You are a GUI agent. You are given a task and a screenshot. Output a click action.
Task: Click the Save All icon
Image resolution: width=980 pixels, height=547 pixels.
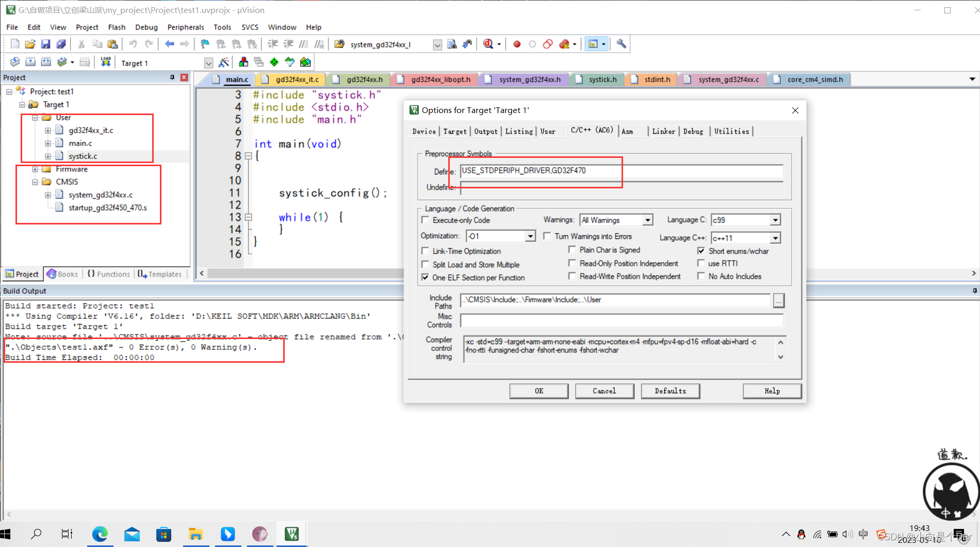(61, 44)
